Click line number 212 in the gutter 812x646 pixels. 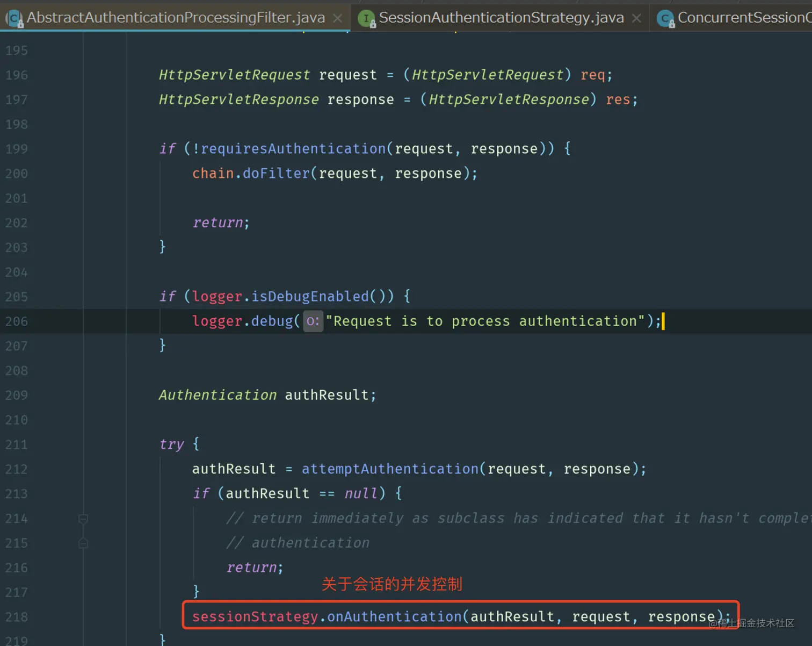point(17,469)
